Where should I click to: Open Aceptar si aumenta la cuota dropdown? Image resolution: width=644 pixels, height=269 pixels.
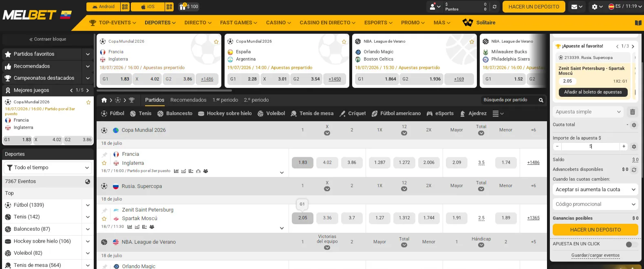click(x=595, y=190)
